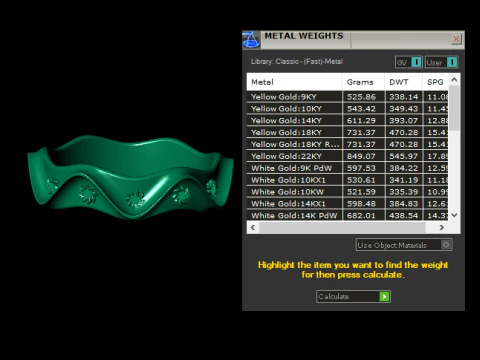Select the Yellow Gold:22KY row
The height and width of the screenshot is (360, 480).
pos(347,156)
